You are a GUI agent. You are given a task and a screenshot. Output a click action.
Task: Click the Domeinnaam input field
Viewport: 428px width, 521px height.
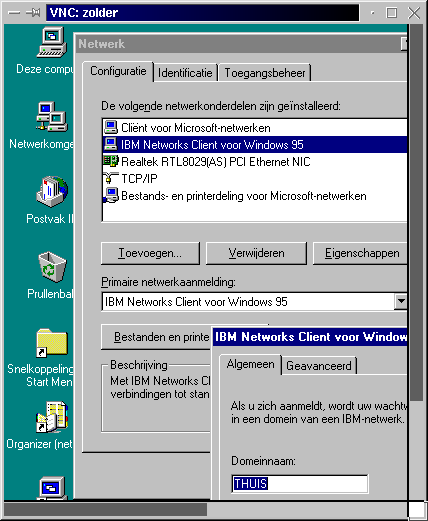[300, 484]
